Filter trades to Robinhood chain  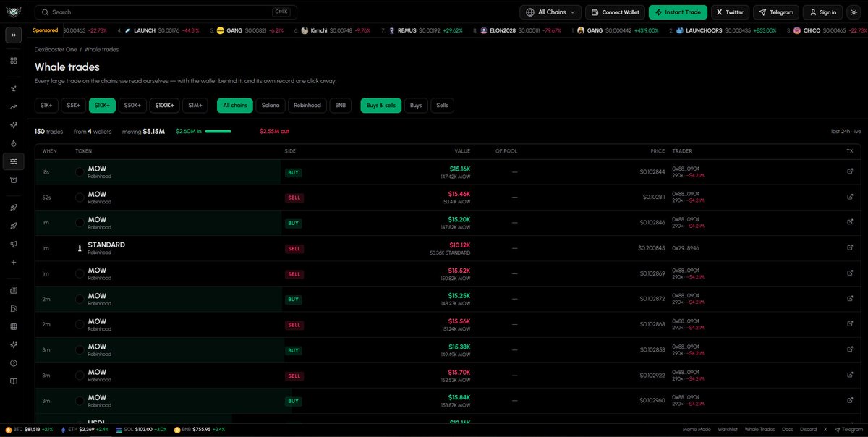coord(307,106)
